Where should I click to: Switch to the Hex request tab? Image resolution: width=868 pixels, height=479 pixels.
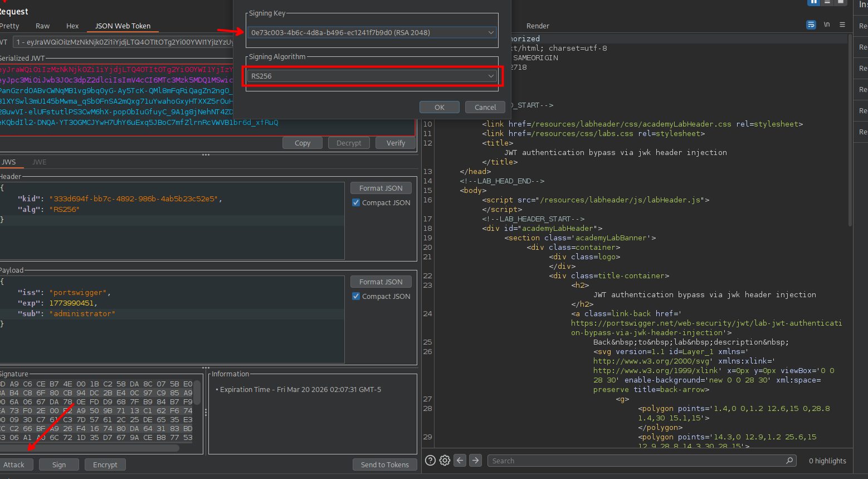click(72, 26)
